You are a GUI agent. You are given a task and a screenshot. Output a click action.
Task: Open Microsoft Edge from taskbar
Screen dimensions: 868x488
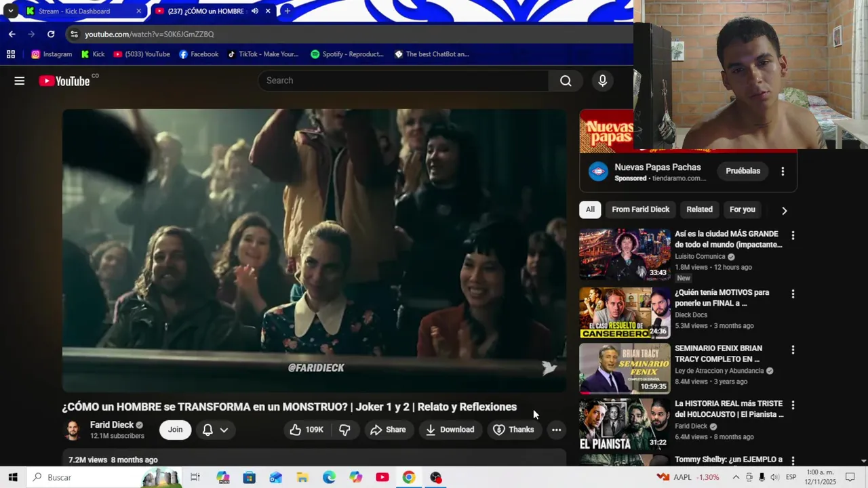point(329,477)
